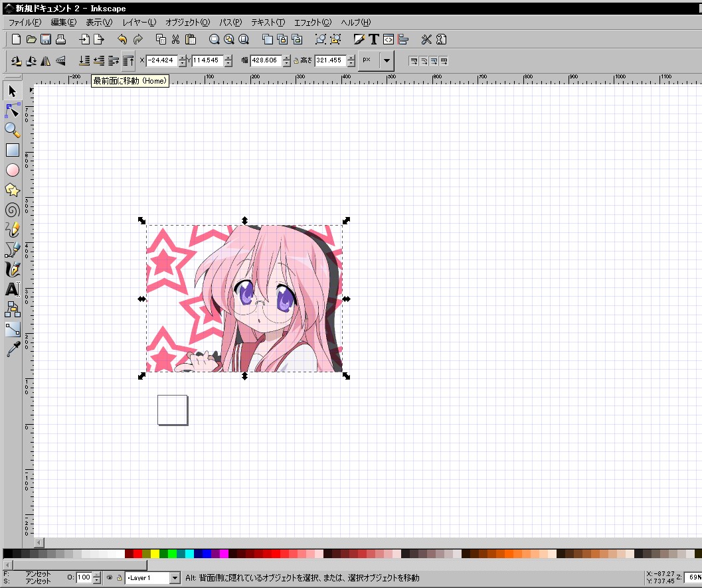Open the 編集(E) menu
702x588 pixels.
pos(63,23)
